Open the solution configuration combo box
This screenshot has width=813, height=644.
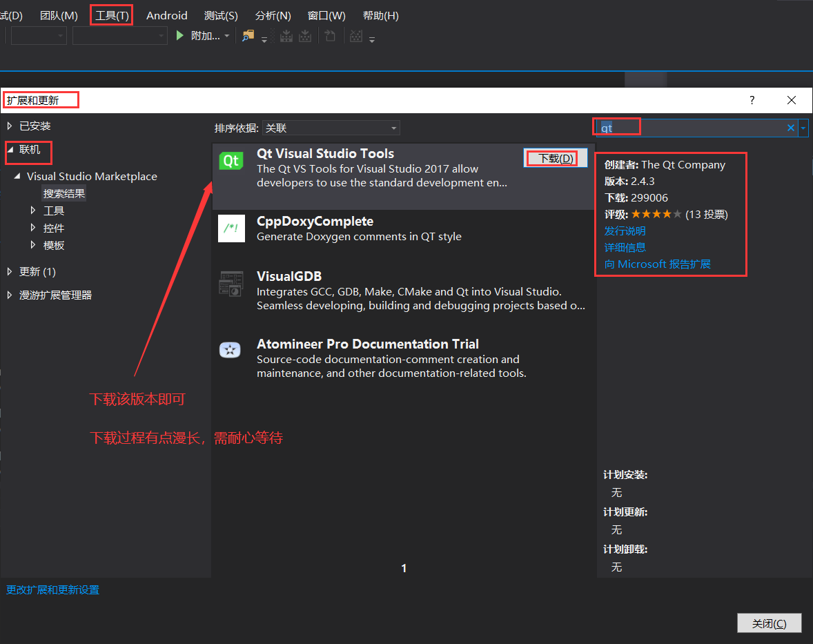(x=39, y=36)
